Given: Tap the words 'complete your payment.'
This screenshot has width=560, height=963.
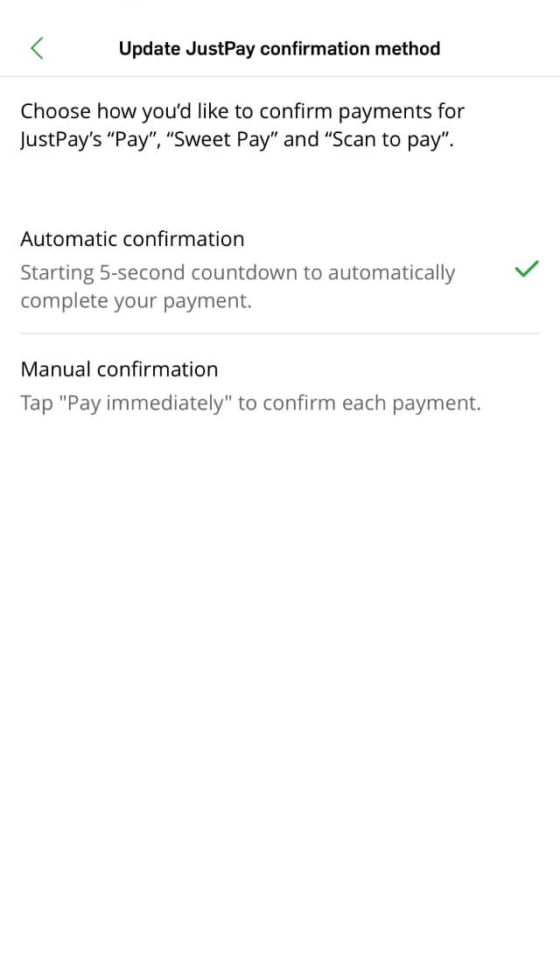Looking at the screenshot, I should (x=136, y=301).
